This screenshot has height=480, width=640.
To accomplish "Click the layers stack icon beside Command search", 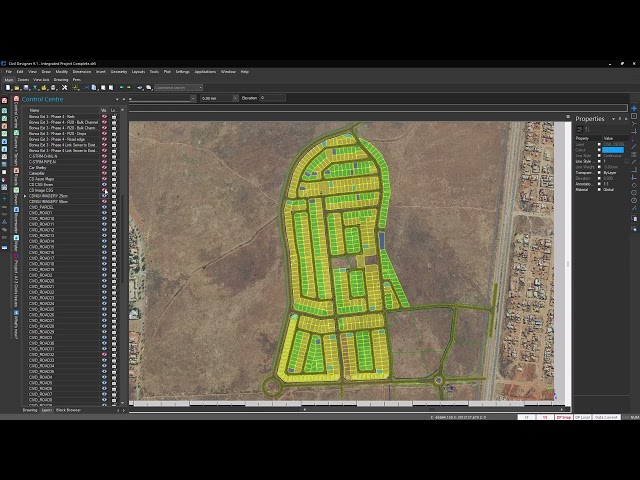I will click(x=149, y=87).
